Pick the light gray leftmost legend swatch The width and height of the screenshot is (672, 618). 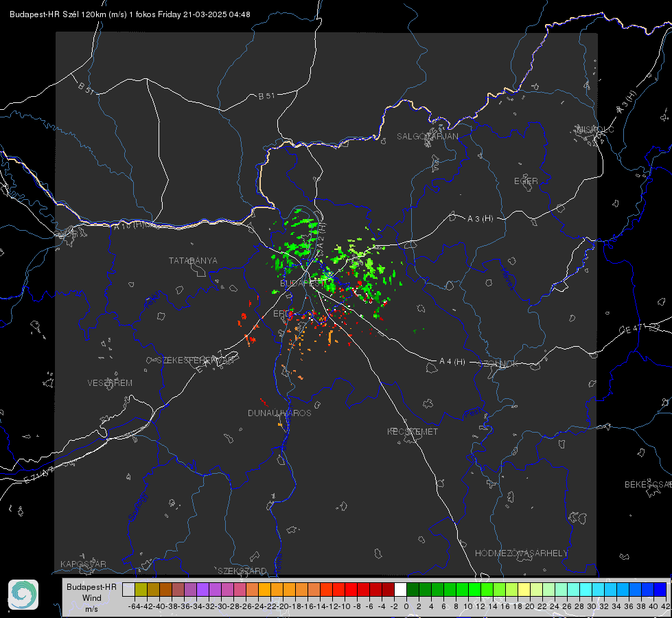(x=128, y=589)
